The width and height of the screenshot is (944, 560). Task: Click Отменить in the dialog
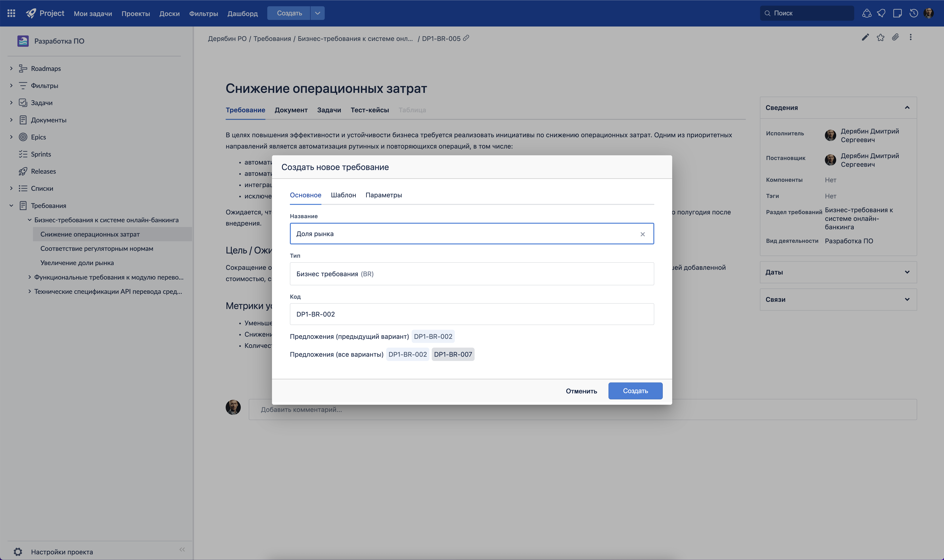click(x=581, y=391)
